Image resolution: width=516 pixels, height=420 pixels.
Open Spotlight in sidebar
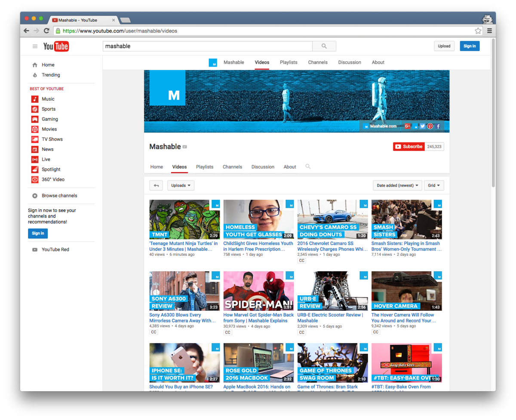pos(51,169)
